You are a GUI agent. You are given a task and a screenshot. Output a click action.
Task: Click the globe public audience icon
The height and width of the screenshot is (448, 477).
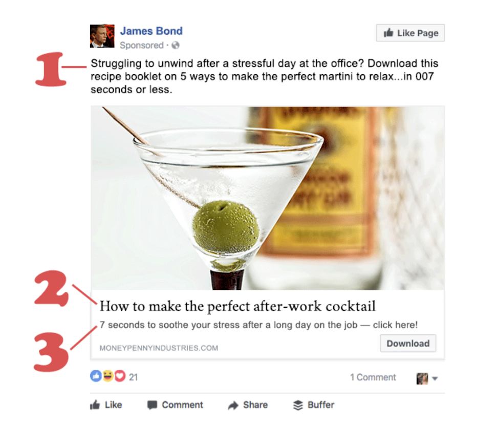(x=175, y=46)
